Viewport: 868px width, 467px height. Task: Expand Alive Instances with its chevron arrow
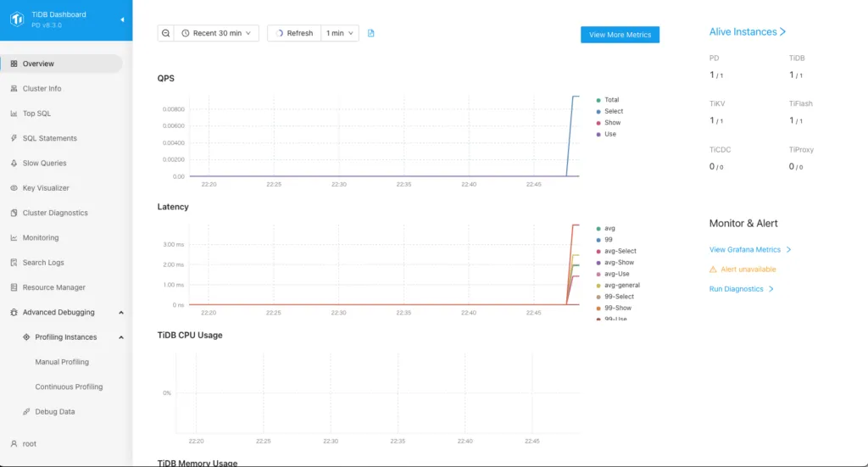pyautogui.click(x=782, y=32)
